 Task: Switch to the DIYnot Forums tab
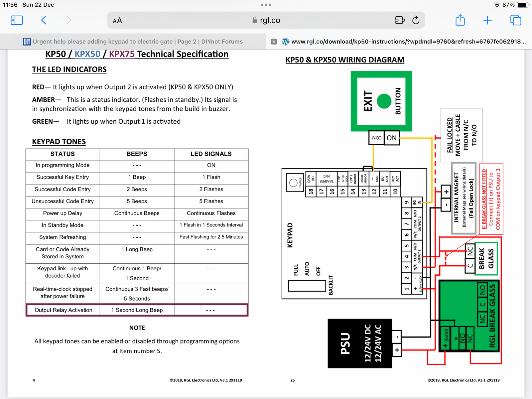(133, 42)
